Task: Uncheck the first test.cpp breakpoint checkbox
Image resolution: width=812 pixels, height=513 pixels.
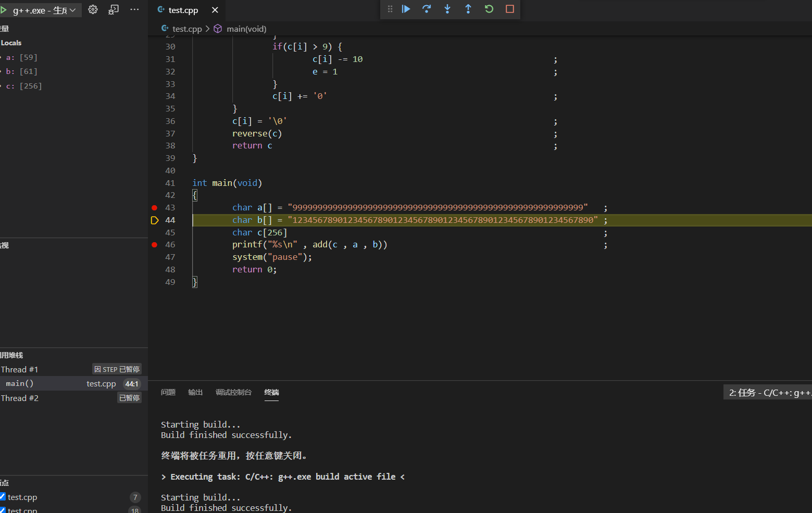Action: [3, 496]
